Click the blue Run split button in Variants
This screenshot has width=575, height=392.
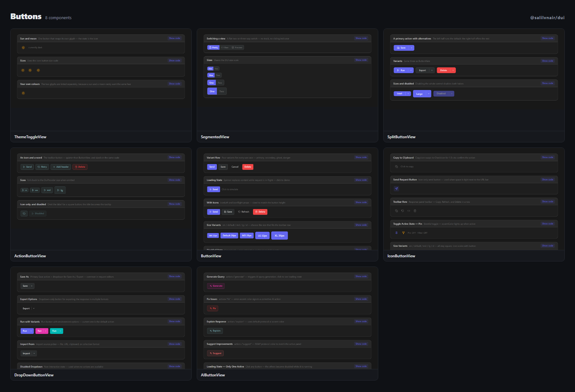coord(401,70)
